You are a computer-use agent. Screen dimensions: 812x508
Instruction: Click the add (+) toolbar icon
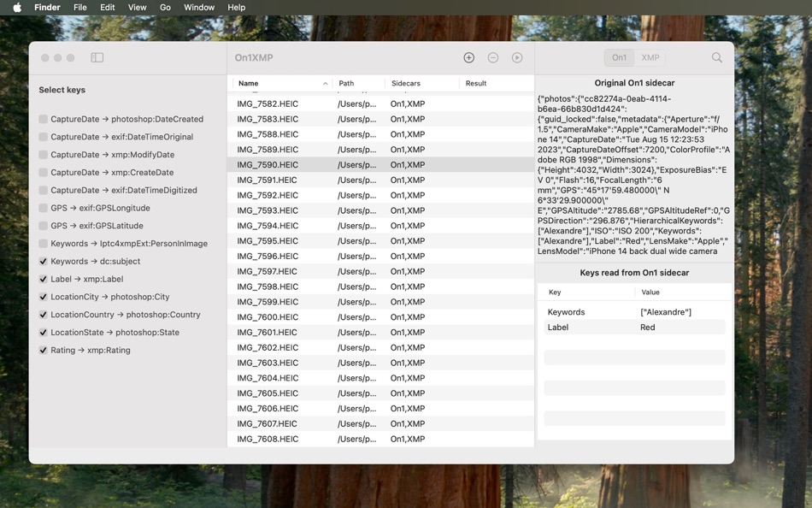pyautogui.click(x=468, y=56)
